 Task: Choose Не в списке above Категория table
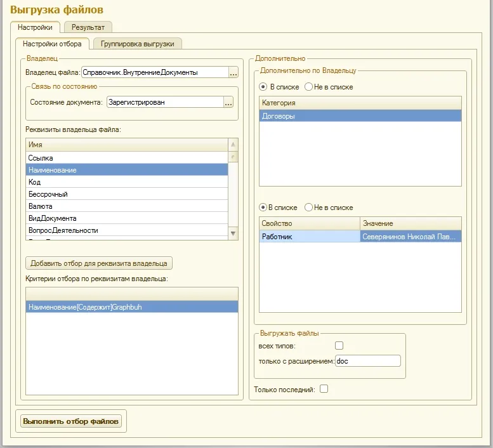329,87
